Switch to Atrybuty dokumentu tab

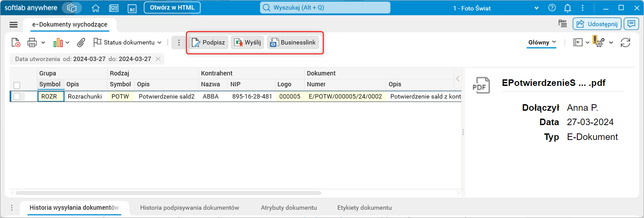(289, 208)
